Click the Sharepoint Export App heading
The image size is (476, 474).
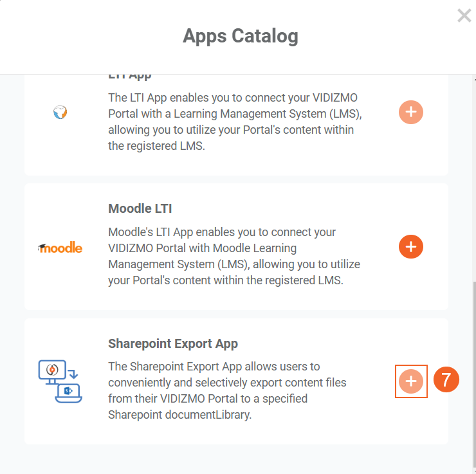pyautogui.click(x=172, y=343)
